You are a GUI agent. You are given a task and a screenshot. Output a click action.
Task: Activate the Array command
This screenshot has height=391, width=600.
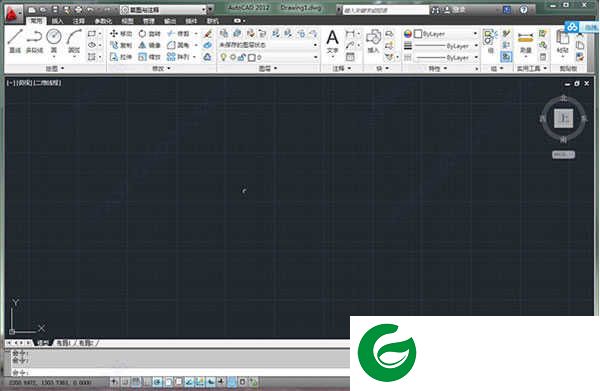point(178,57)
